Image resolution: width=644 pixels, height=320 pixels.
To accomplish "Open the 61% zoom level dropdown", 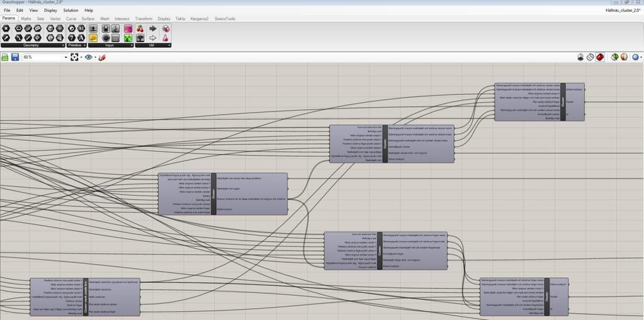I will (x=65, y=57).
